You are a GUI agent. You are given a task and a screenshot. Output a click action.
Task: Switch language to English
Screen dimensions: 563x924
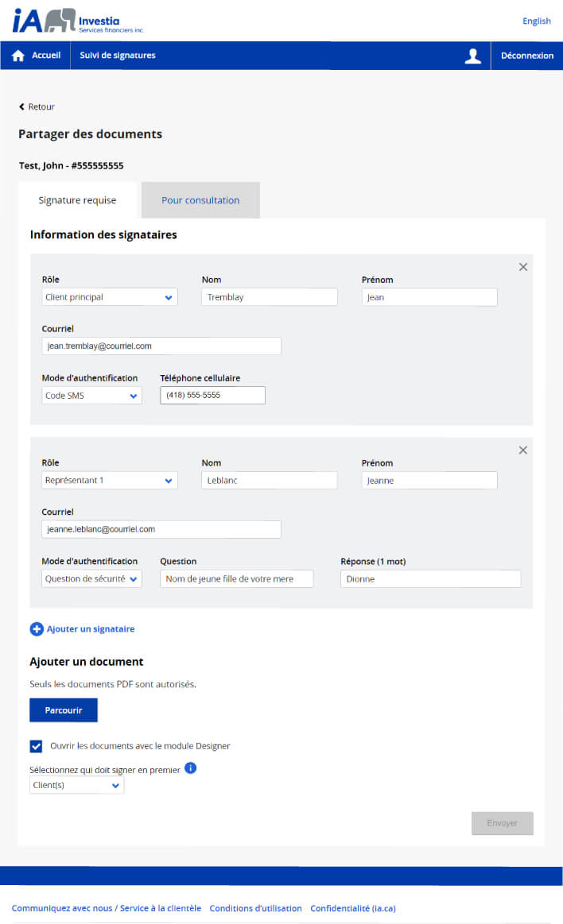[x=537, y=21]
